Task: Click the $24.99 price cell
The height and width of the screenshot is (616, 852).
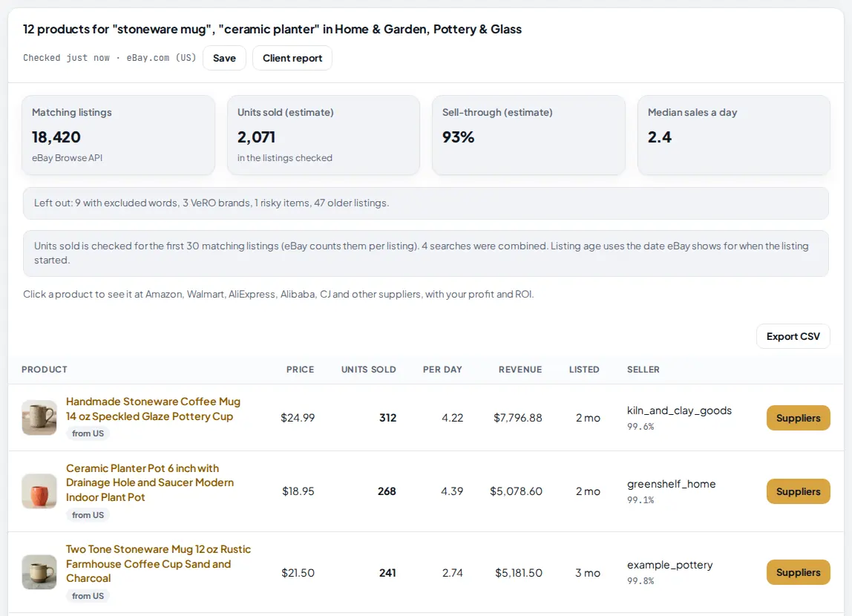Action: 298,418
